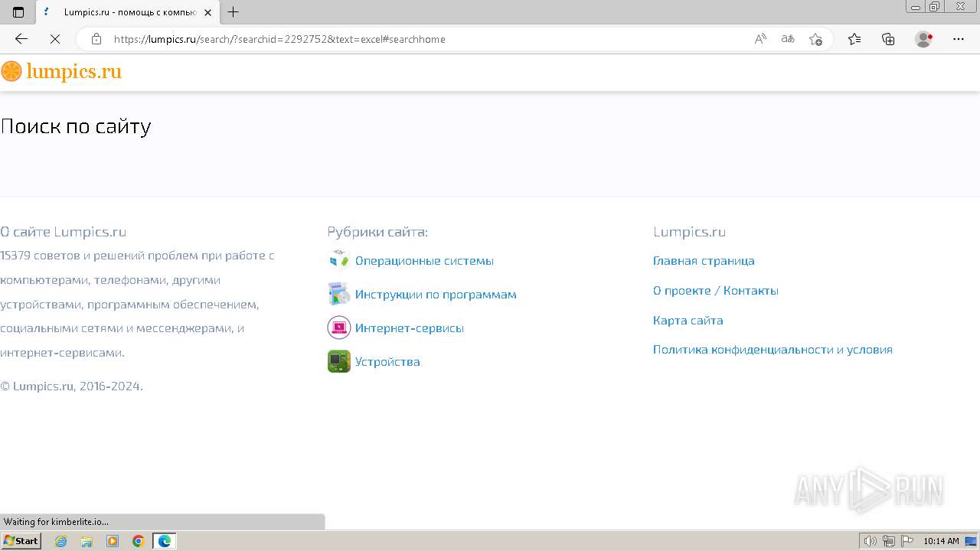Open Операционные системы link
The image size is (980, 551).
(x=424, y=261)
